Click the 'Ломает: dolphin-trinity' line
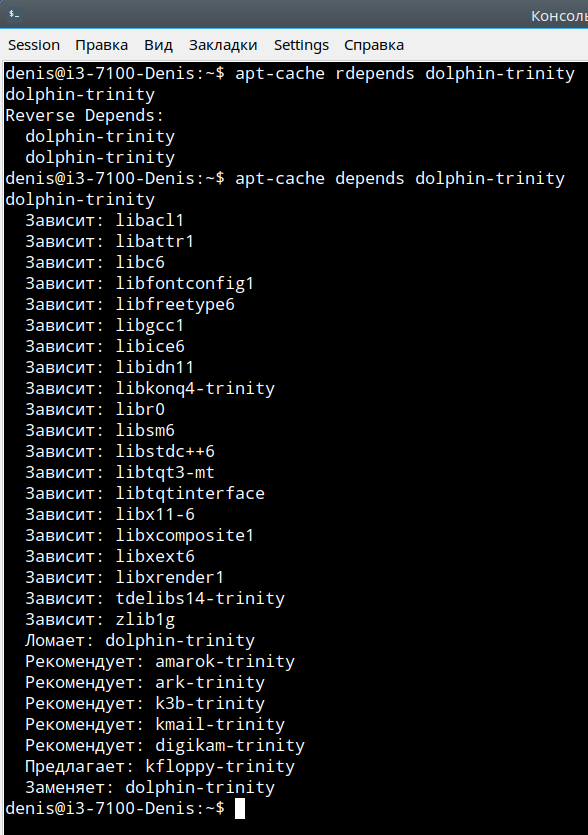 click(x=140, y=640)
